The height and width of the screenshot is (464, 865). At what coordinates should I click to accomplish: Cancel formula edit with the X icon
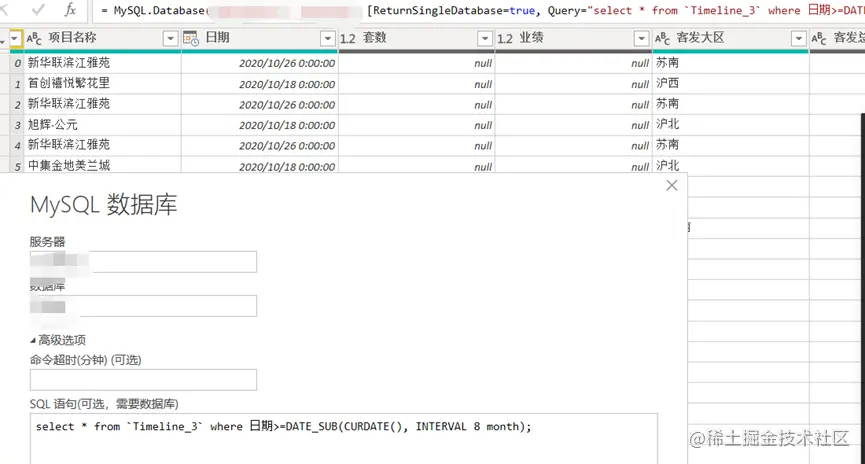4,9
